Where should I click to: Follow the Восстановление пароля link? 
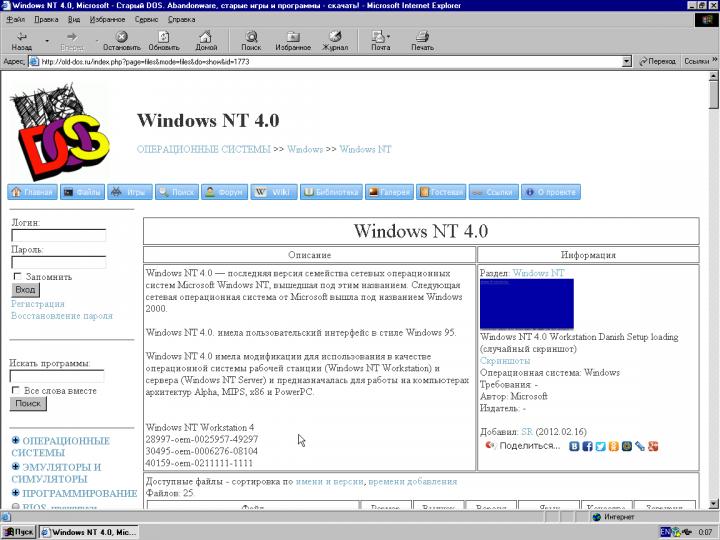(62, 316)
